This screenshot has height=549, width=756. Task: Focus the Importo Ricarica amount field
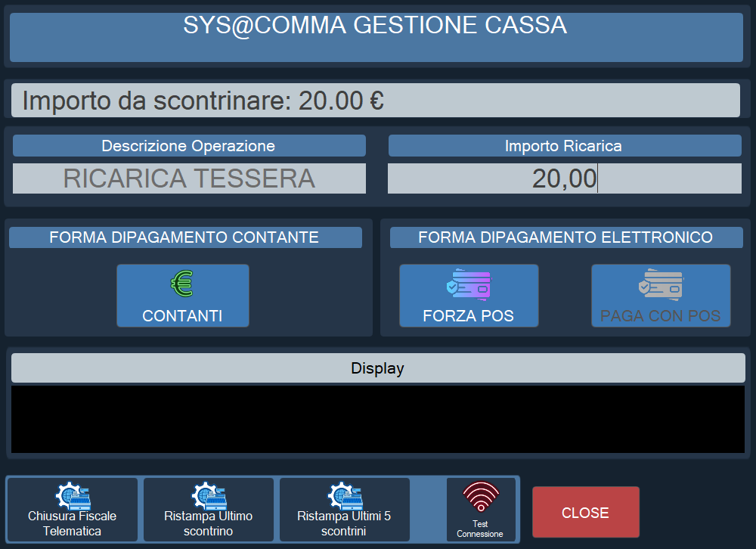(565, 178)
